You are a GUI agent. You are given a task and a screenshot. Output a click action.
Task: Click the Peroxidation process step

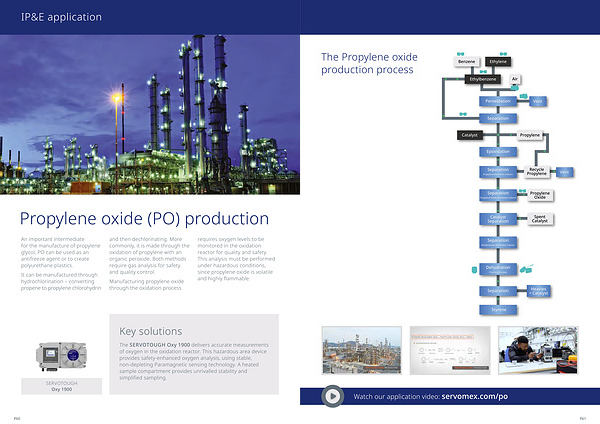tap(498, 101)
